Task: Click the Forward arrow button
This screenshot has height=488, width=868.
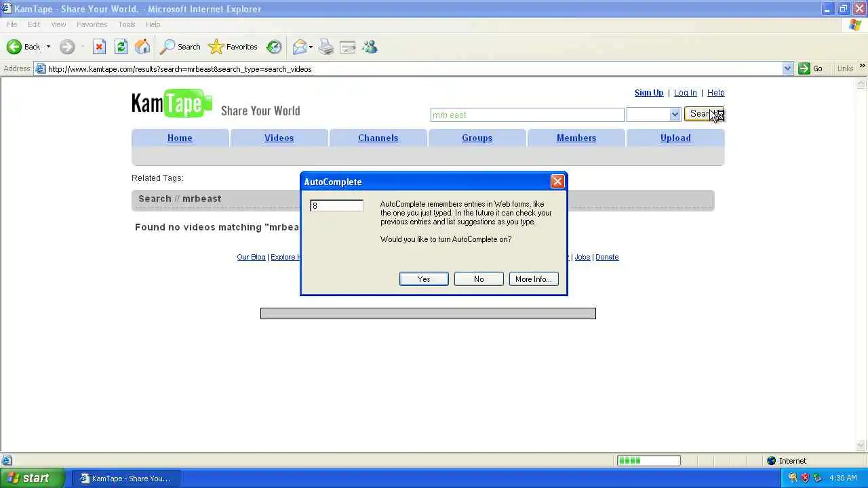Action: tap(66, 47)
